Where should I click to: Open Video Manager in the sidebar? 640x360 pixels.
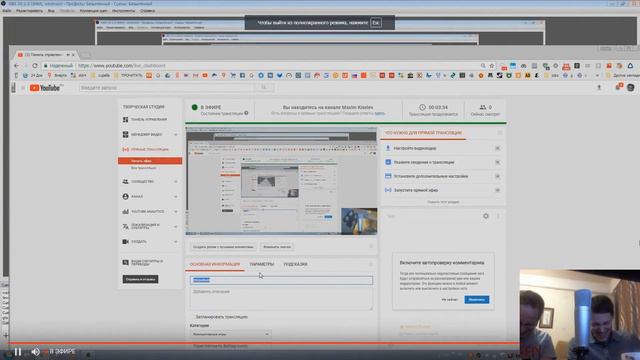pyautogui.click(x=142, y=134)
